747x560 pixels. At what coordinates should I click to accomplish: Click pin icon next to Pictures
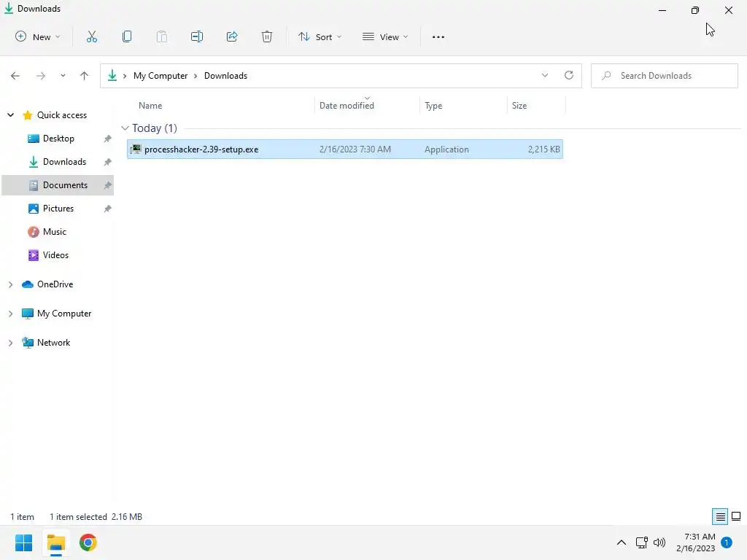108,209
